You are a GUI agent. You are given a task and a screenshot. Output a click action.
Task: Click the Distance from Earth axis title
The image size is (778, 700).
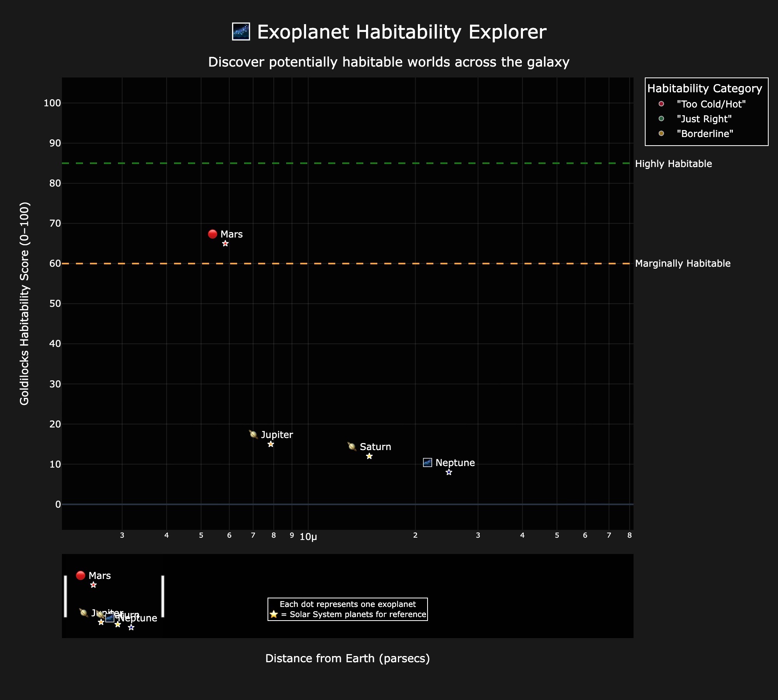click(348, 658)
